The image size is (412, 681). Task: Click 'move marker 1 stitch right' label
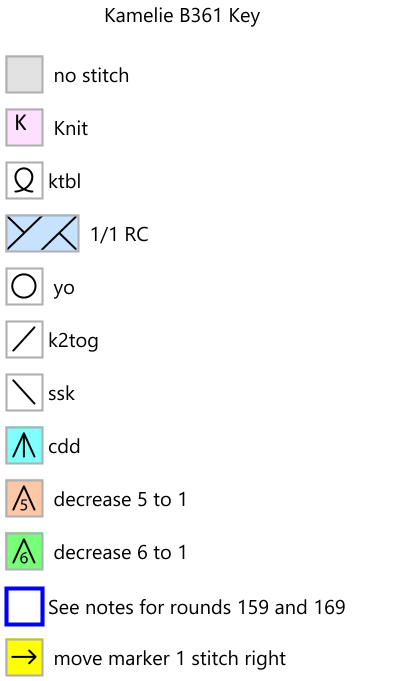tap(170, 659)
